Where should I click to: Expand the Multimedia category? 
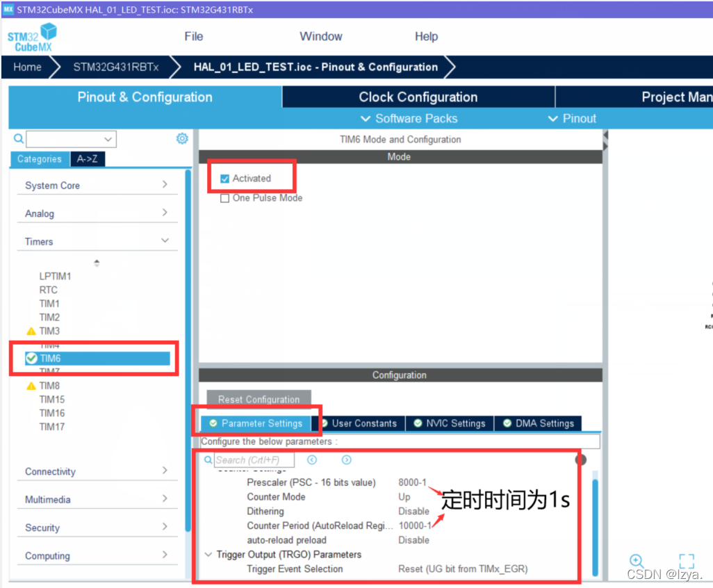[97, 499]
